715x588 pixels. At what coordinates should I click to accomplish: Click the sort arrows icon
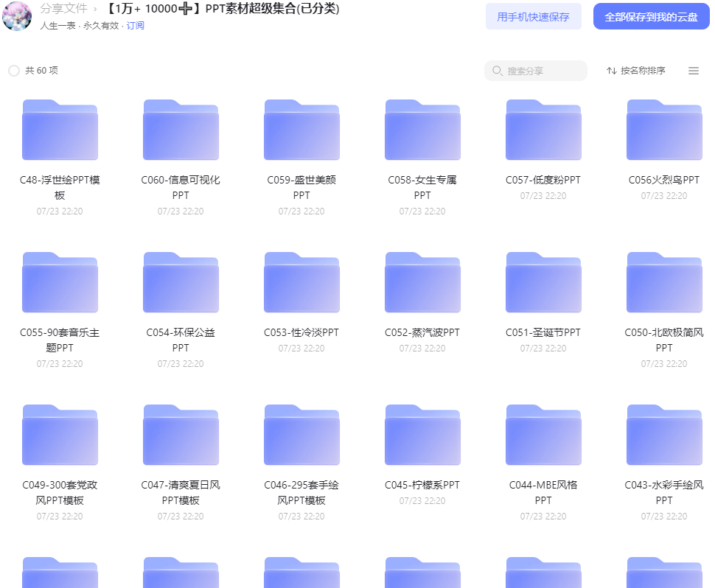612,71
